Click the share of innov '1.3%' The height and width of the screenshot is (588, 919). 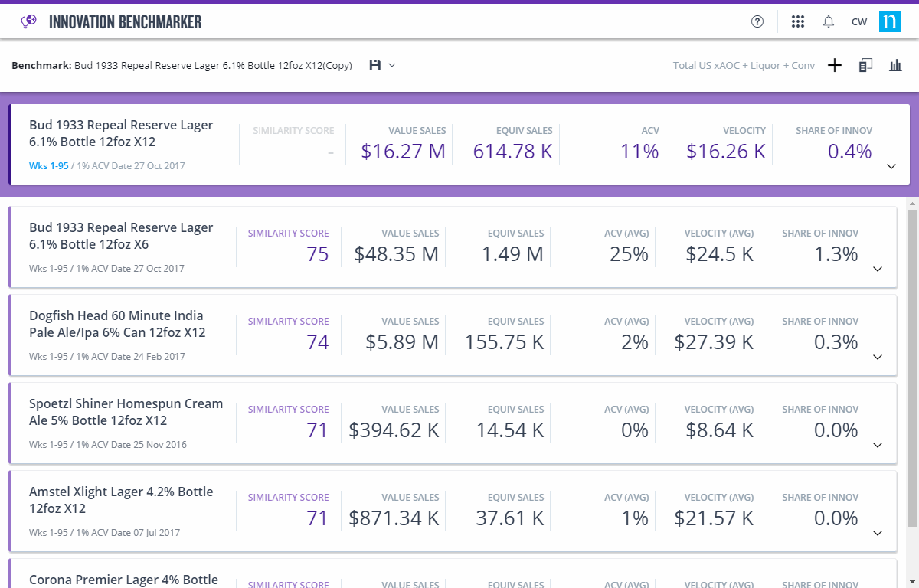point(836,254)
